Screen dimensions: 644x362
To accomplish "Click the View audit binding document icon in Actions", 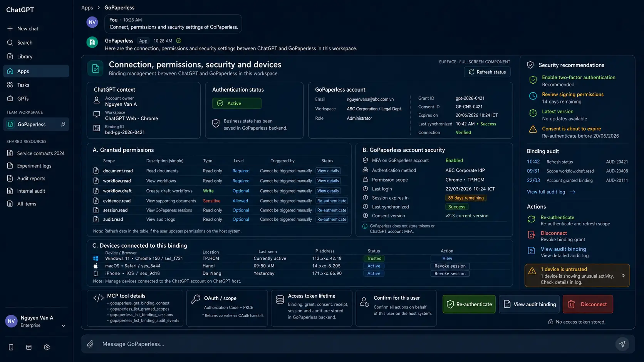I will (532, 251).
